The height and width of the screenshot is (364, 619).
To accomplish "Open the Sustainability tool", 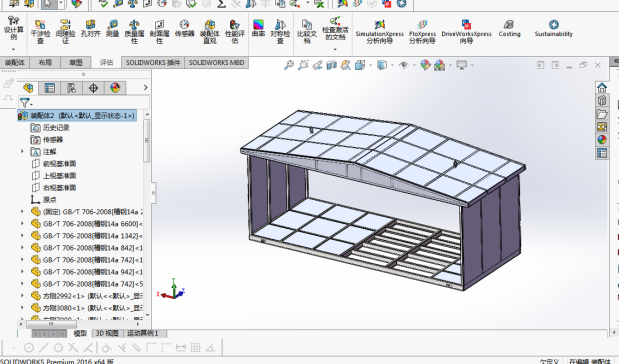I will [x=553, y=28].
